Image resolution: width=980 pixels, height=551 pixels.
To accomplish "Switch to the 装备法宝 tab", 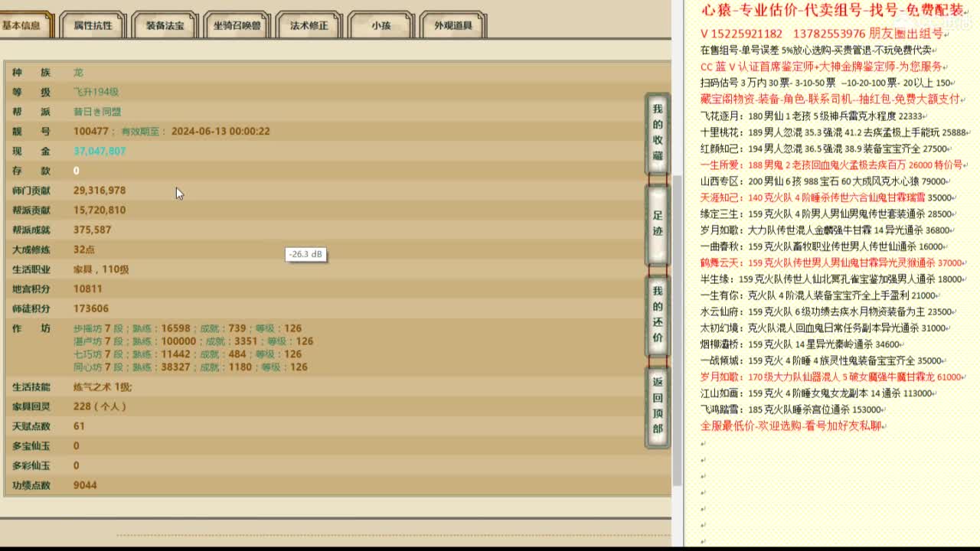I will [x=165, y=24].
